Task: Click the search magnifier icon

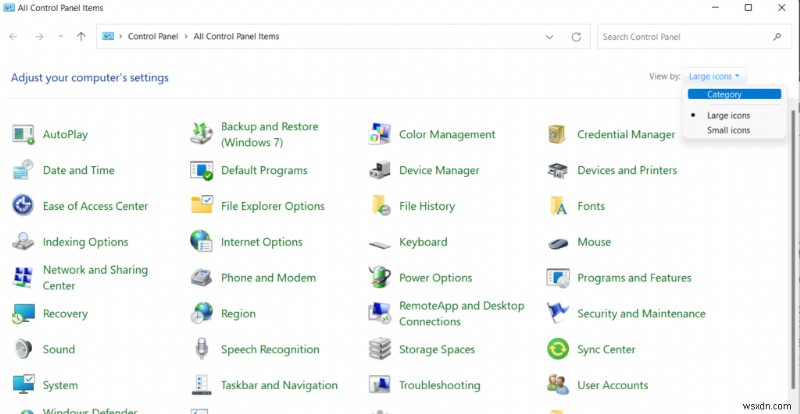Action: click(x=777, y=36)
